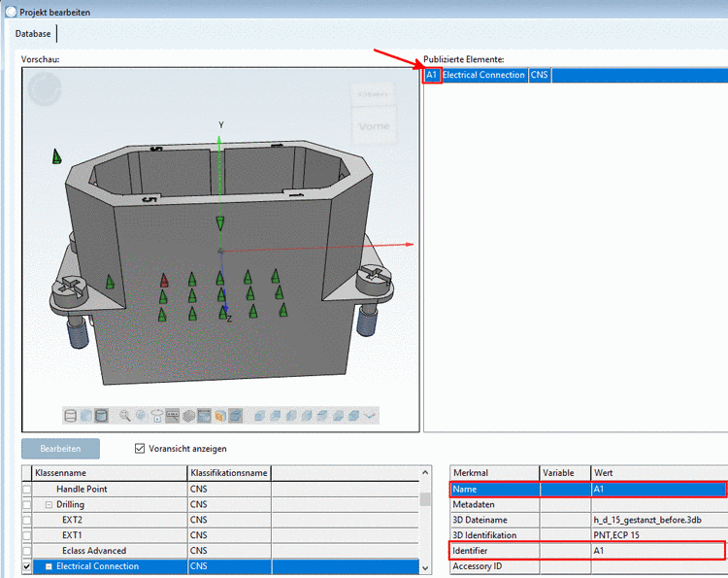The image size is (728, 578).
Task: Click the gray hatched cube icon
Action: (188, 416)
